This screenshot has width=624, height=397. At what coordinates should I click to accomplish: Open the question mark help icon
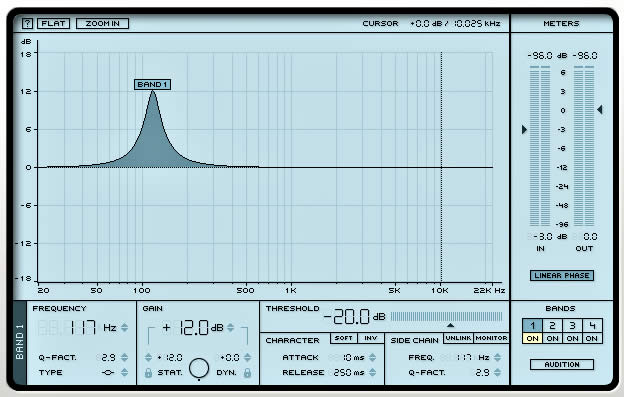(x=27, y=23)
